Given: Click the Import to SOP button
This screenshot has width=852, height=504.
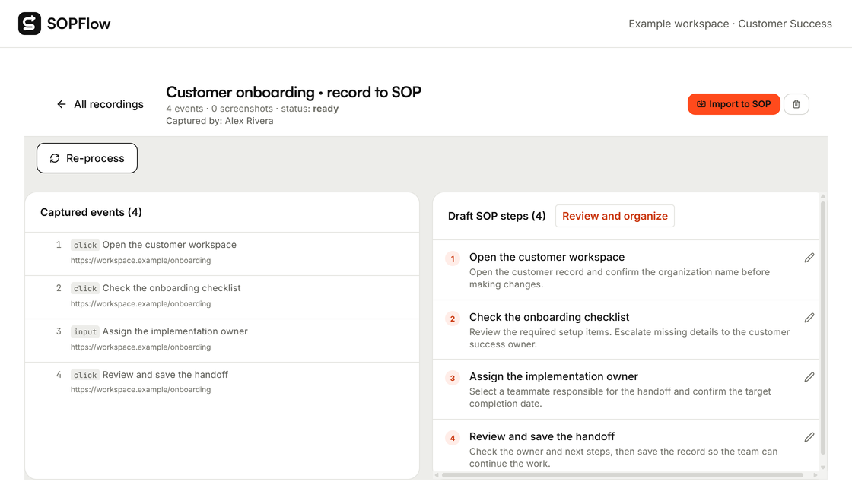Looking at the screenshot, I should tap(733, 104).
